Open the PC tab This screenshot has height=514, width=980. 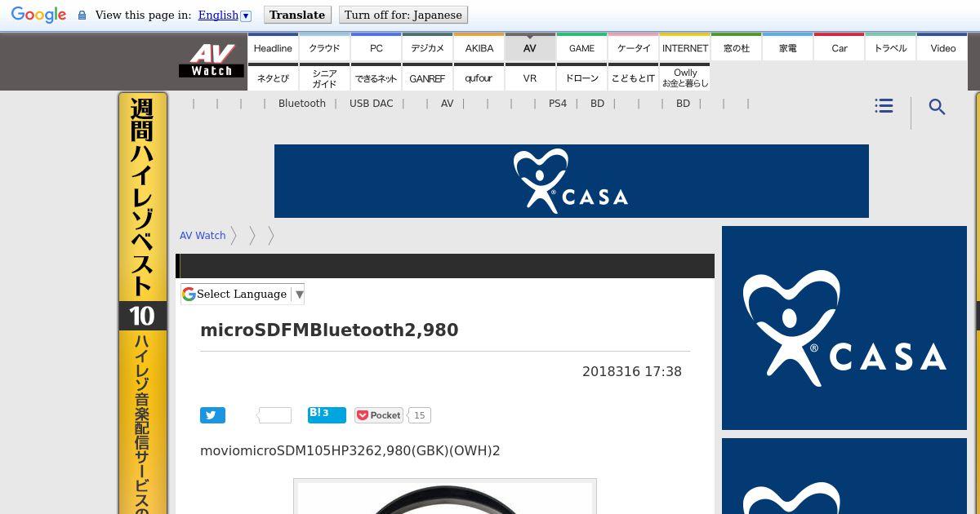(x=376, y=47)
